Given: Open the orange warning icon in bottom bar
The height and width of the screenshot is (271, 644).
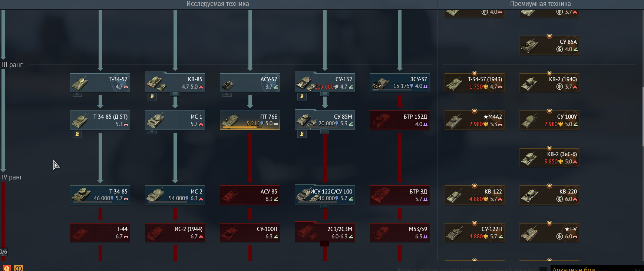Looking at the screenshot, I should coord(19,268).
